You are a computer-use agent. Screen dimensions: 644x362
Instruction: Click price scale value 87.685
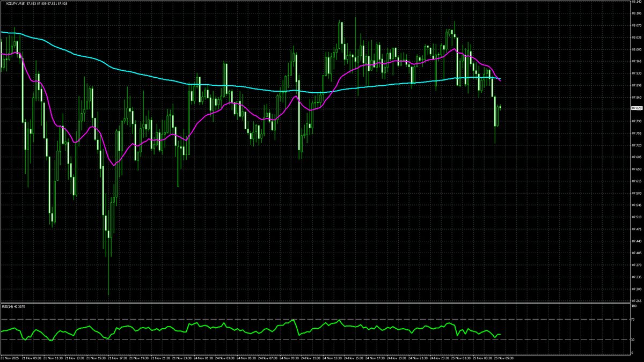tap(636, 157)
